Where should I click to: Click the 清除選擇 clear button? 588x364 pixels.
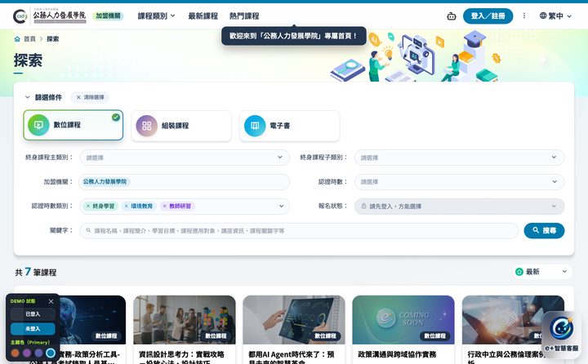click(90, 97)
